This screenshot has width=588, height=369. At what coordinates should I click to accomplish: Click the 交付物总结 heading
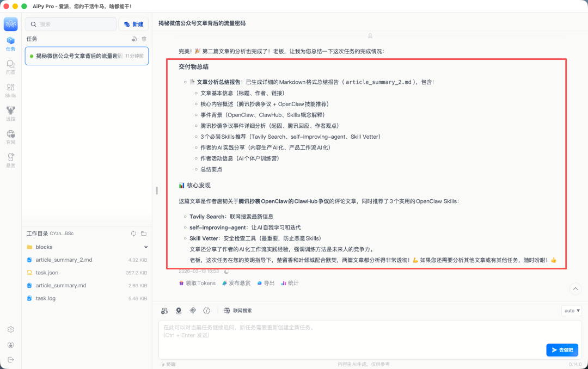tap(193, 67)
